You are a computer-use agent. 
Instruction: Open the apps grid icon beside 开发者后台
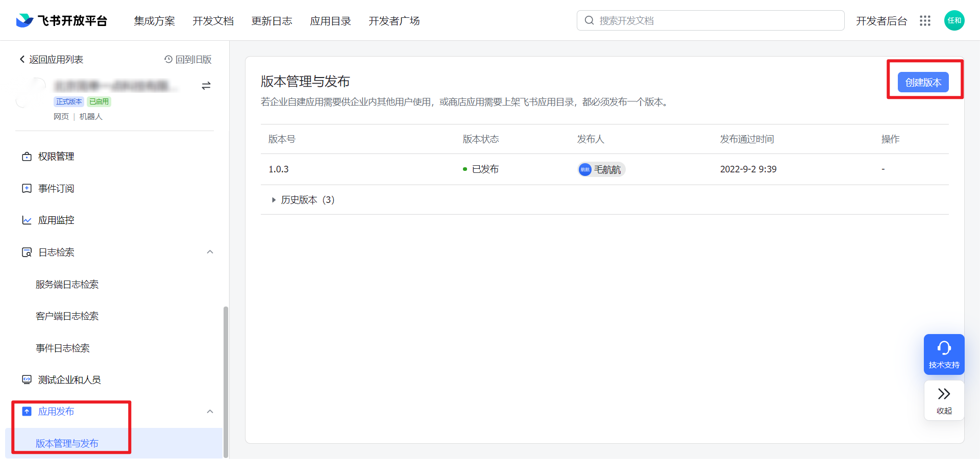click(x=925, y=21)
